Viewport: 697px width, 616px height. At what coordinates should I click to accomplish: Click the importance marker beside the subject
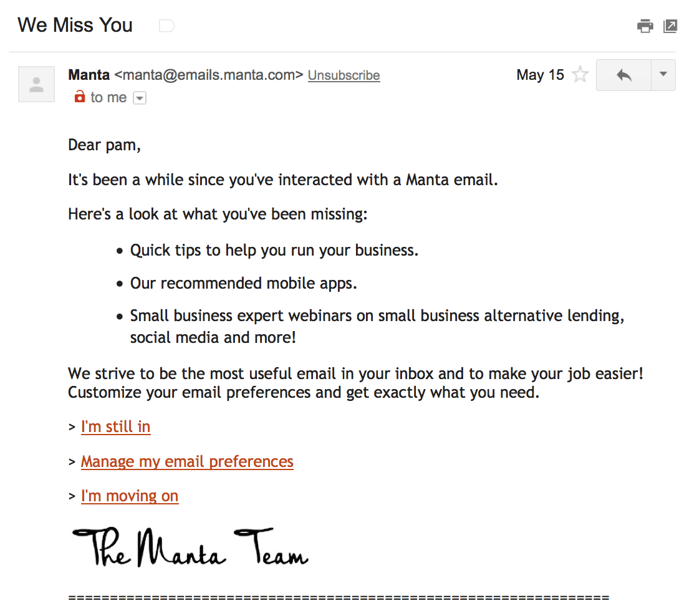166,26
